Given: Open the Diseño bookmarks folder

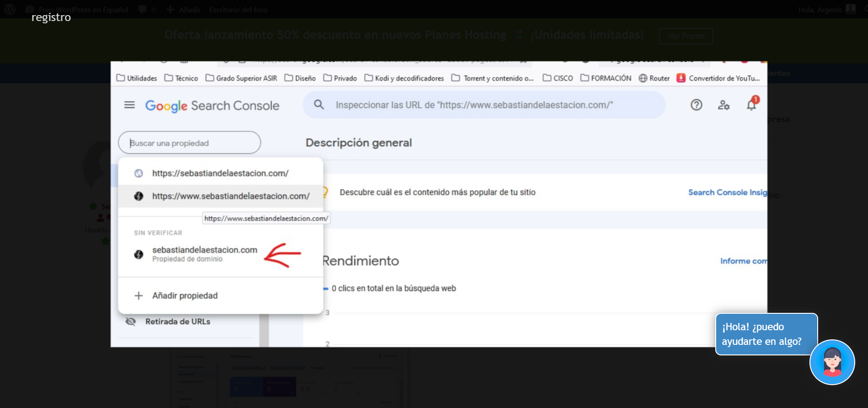Looking at the screenshot, I should [300, 78].
